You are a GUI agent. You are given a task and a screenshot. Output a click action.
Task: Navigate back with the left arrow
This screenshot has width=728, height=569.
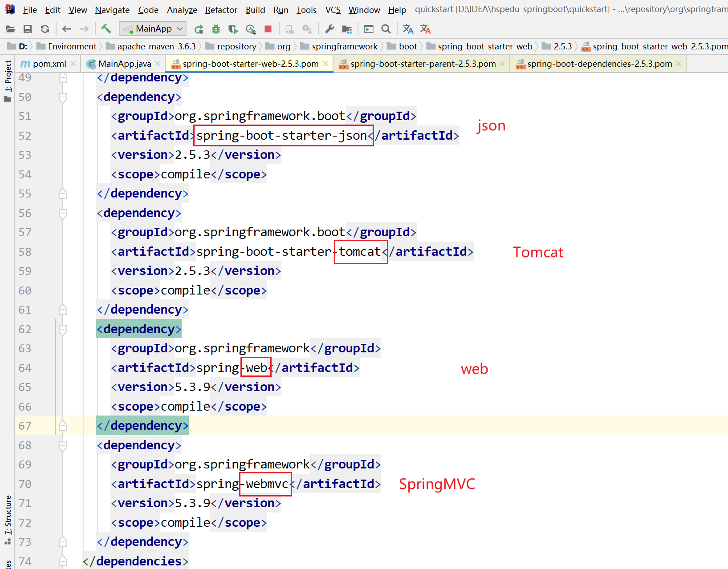(x=67, y=29)
